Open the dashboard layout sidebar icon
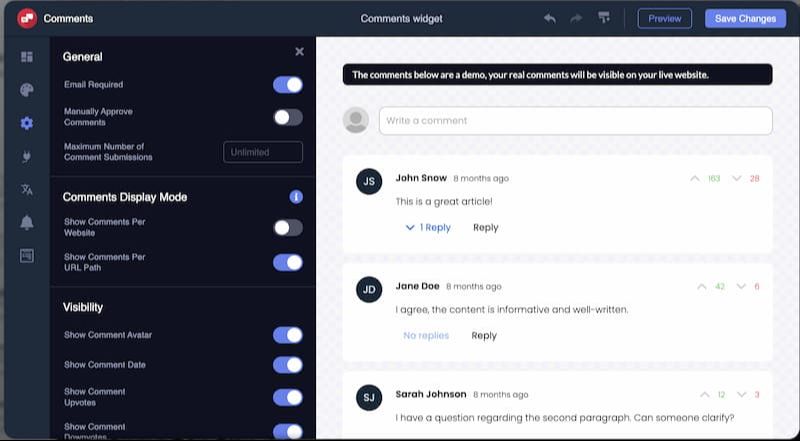 tap(27, 57)
